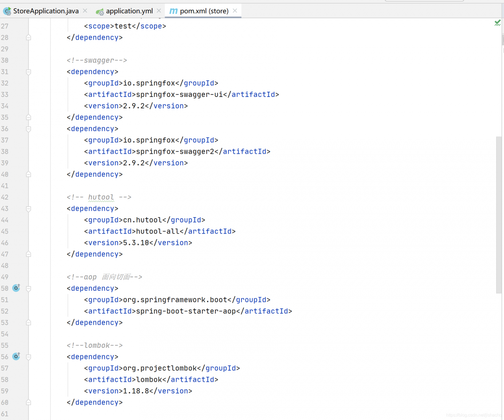
Task: Click the fold end marker on line 47
Action: tap(28, 254)
